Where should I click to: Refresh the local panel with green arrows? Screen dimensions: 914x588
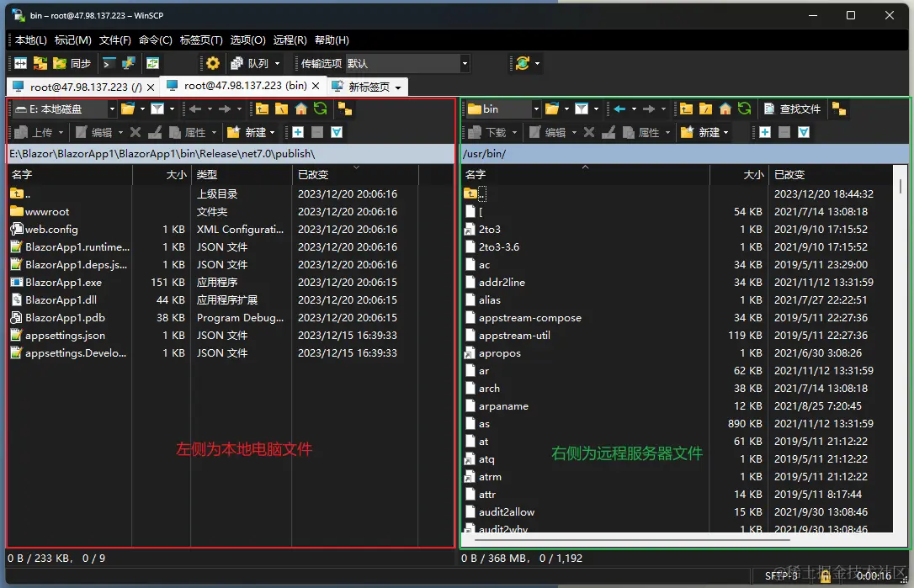click(320, 109)
